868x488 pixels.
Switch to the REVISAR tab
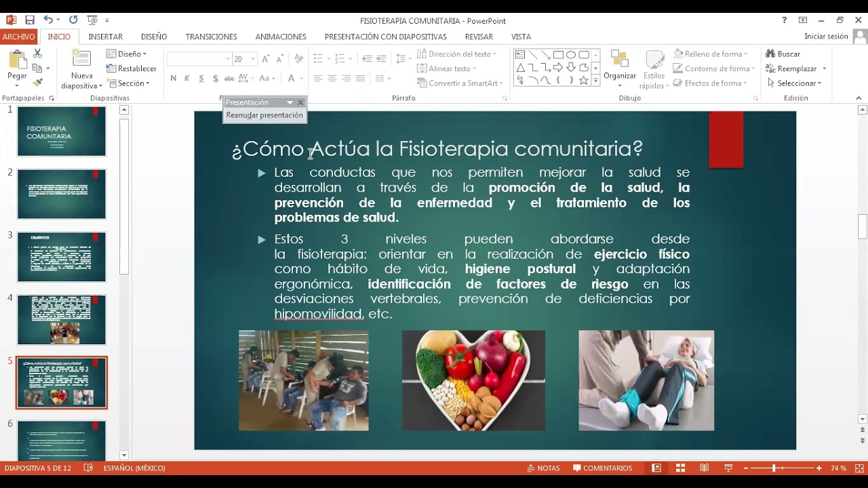479,37
